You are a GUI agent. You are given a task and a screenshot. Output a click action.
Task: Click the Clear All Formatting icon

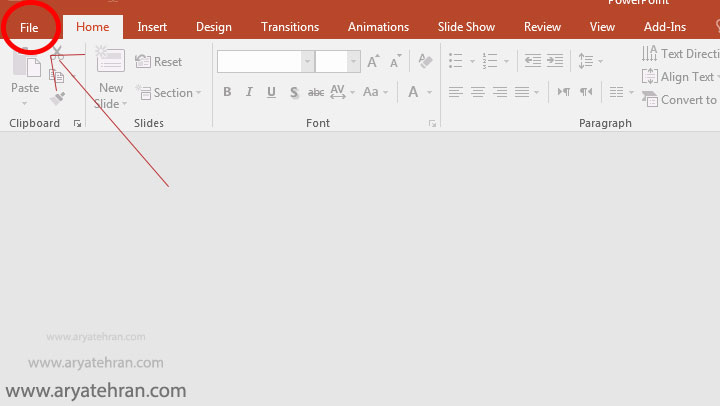coord(425,62)
